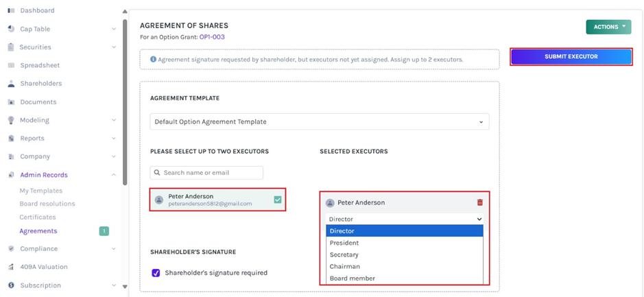Click the Shareholders person icon
This screenshot has width=644, height=297.
tap(11, 84)
